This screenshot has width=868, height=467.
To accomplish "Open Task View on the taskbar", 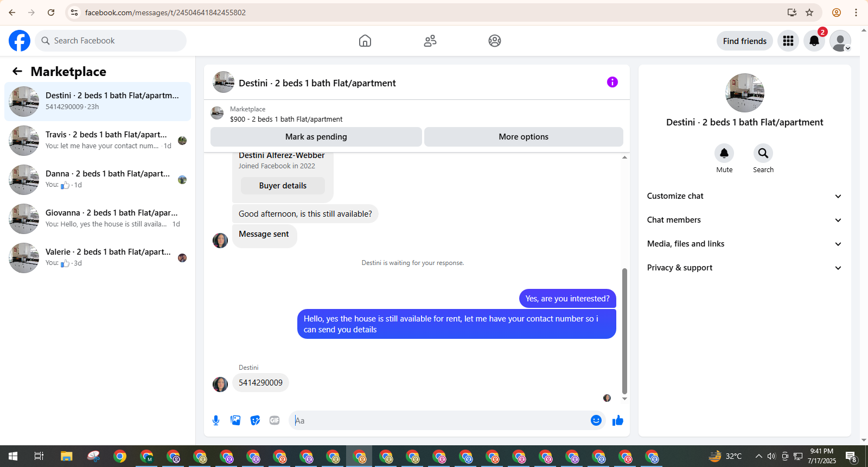I will 39,456.
